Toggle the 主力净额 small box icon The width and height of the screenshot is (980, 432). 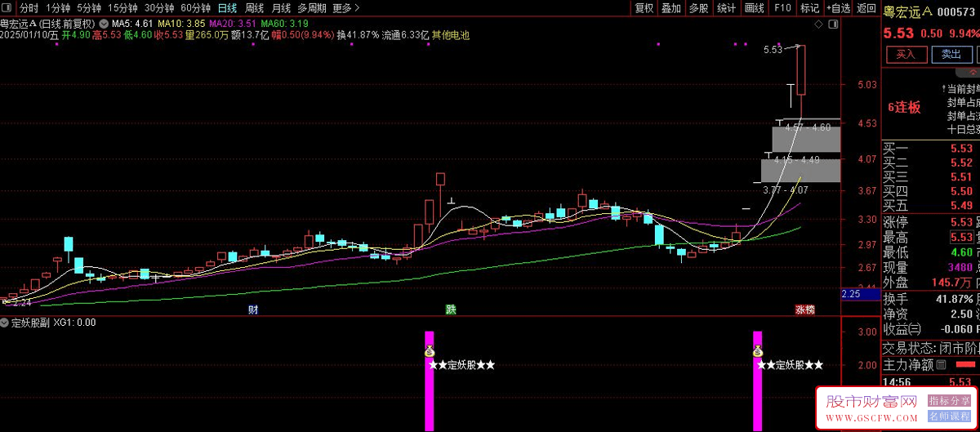click(x=941, y=364)
